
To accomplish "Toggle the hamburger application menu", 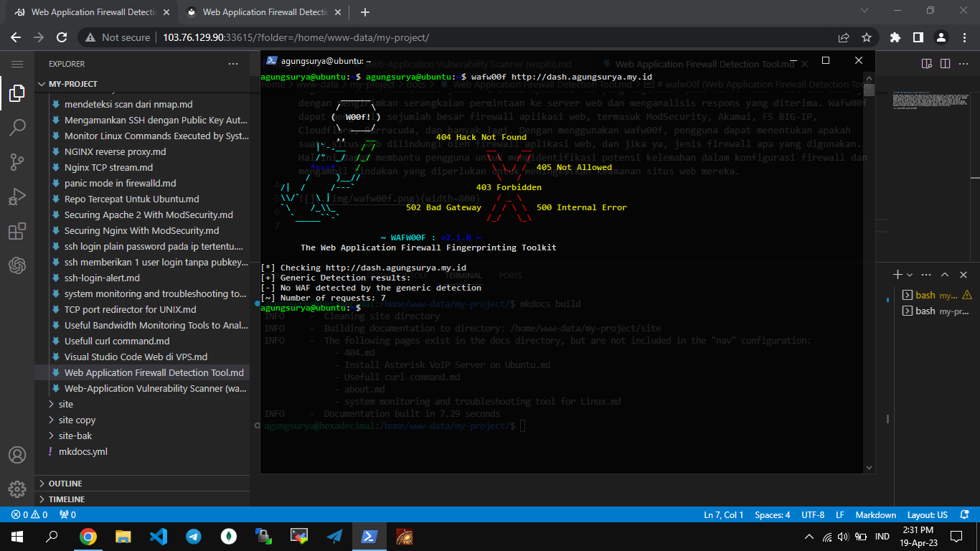I will click(x=17, y=64).
